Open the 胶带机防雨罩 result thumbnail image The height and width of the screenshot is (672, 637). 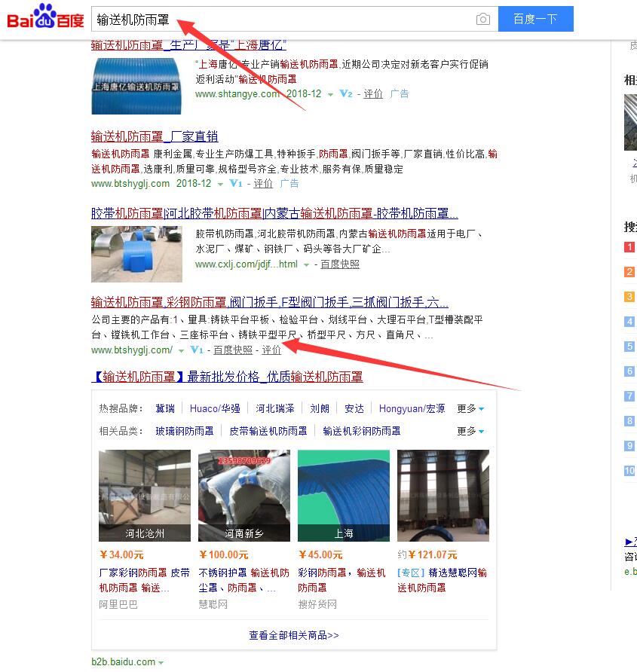coord(136,254)
